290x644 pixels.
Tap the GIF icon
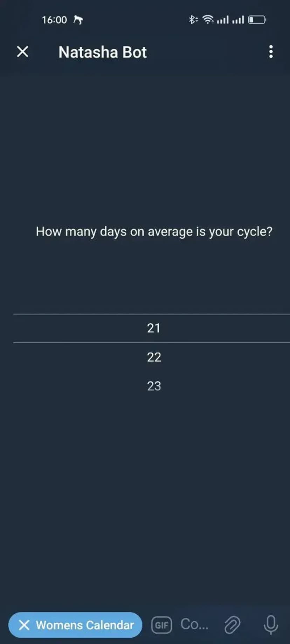pyautogui.click(x=161, y=625)
